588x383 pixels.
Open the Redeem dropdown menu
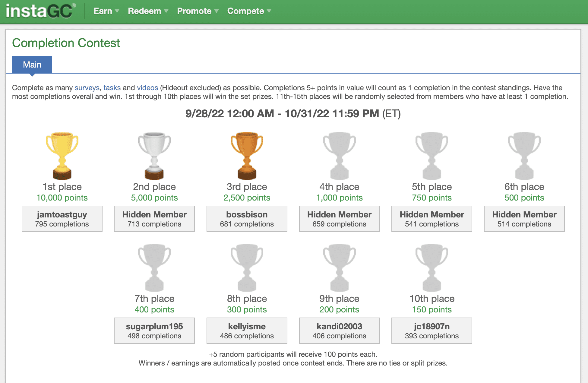pyautogui.click(x=148, y=11)
